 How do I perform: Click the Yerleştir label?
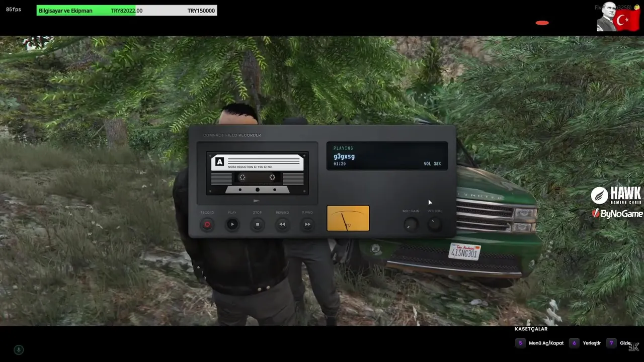pyautogui.click(x=592, y=343)
